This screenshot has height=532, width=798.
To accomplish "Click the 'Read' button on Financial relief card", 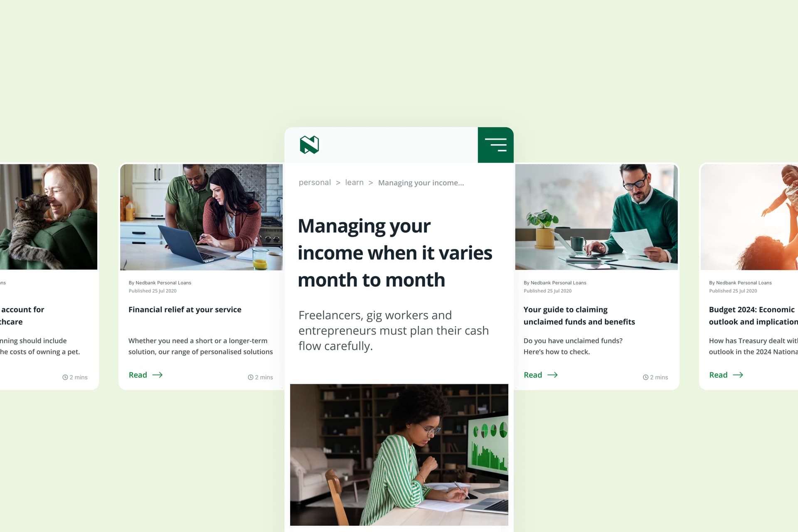I will [145, 374].
